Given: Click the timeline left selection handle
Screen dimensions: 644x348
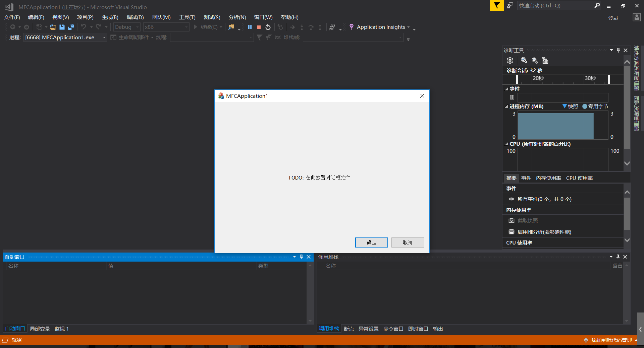Looking at the screenshot, I should tap(517, 79).
